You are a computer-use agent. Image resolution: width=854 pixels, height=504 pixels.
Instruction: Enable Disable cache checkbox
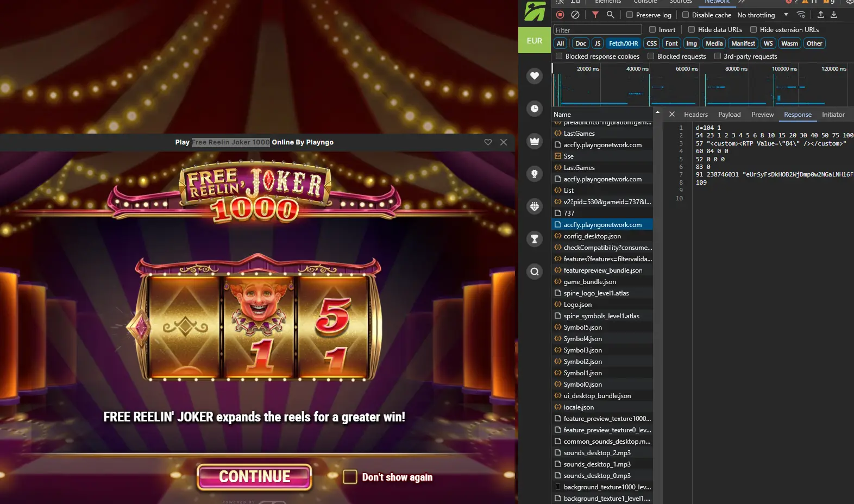coord(686,15)
